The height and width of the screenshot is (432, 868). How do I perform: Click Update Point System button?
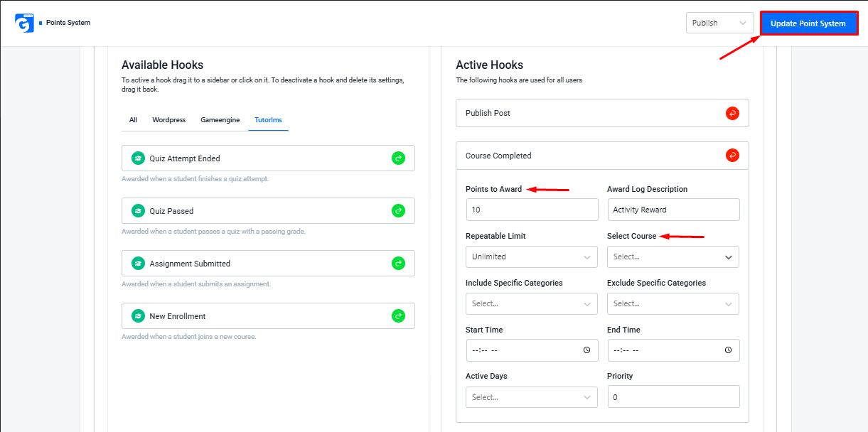click(808, 23)
